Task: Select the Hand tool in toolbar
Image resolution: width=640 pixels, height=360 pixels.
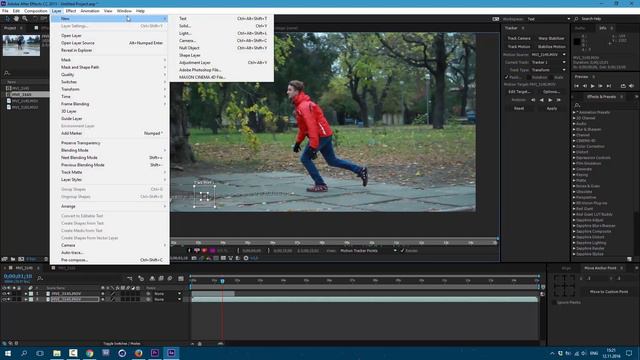Action: (16, 19)
